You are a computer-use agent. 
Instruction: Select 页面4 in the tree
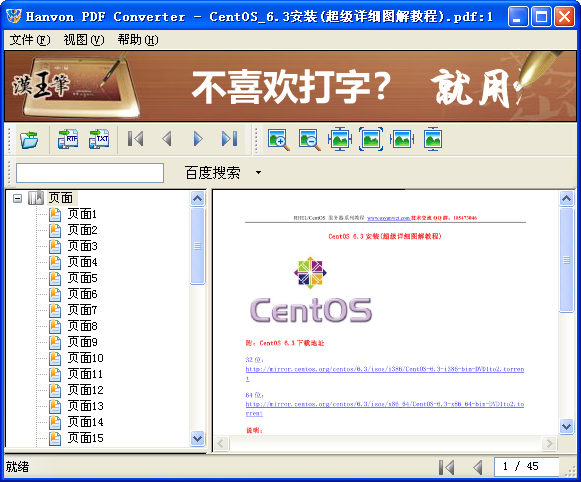tap(82, 262)
